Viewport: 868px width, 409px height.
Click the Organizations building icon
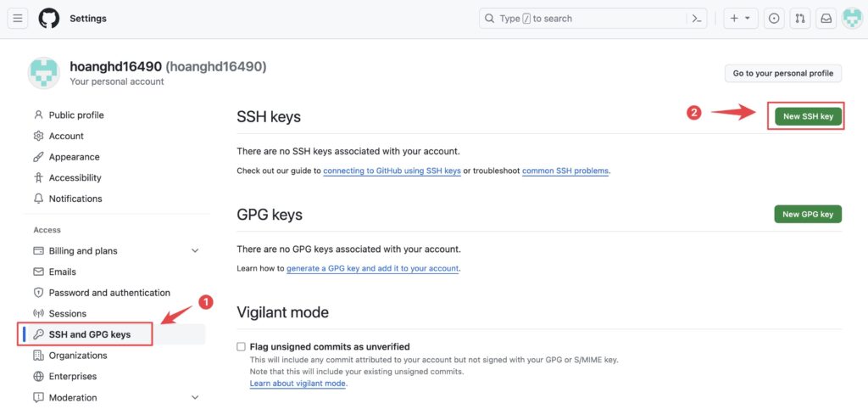[38, 356]
